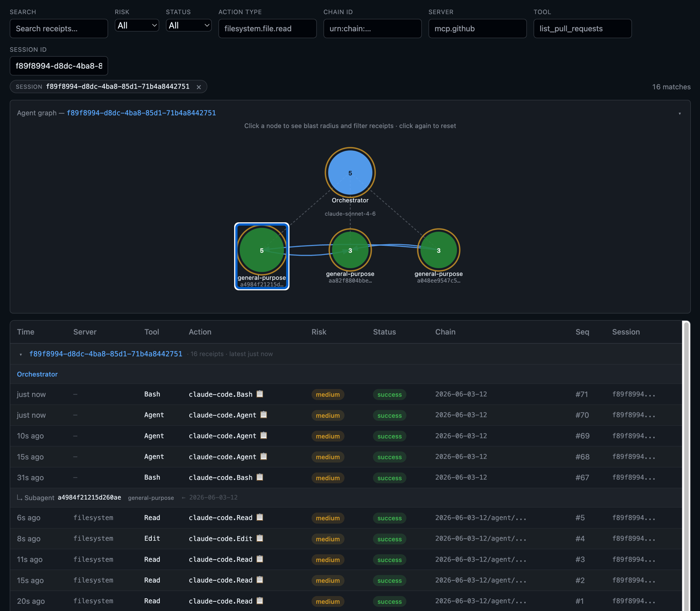Click the Chain ID filter field
The width and height of the screenshot is (700, 611).
click(372, 28)
